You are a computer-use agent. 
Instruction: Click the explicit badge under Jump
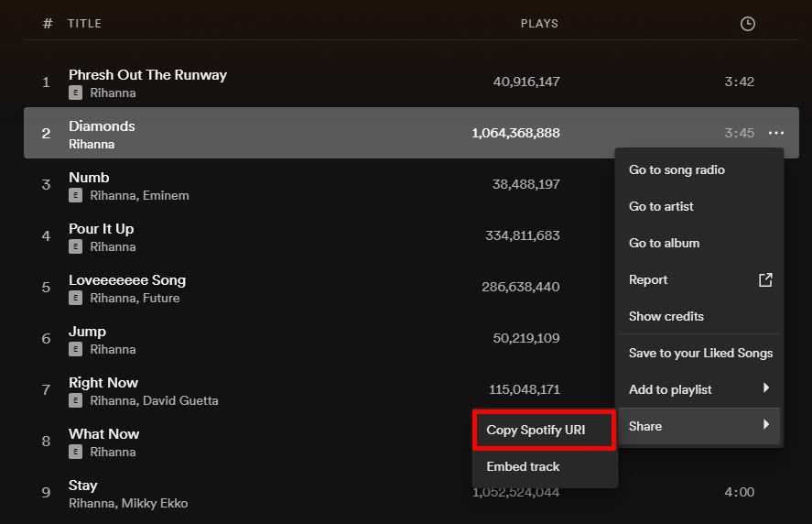click(75, 349)
